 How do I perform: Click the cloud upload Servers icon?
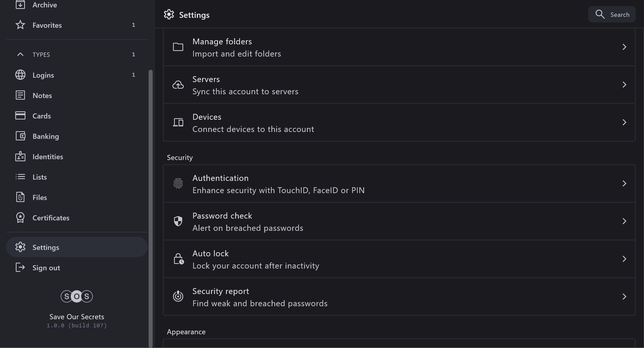178,85
